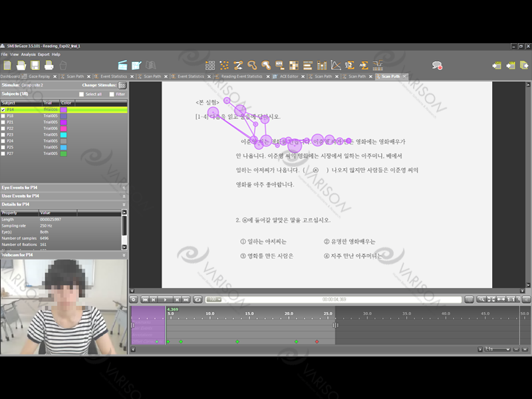Skip to the end of the recording

coord(186,300)
